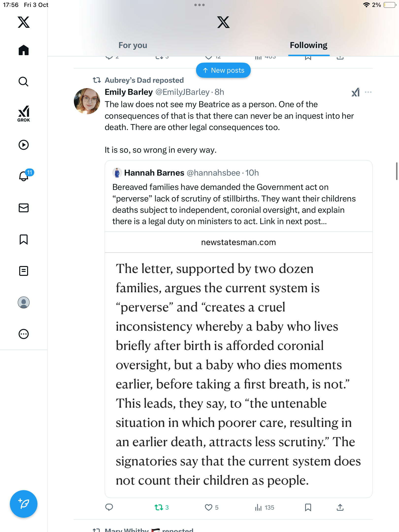
Task: Open more options menu on Emily Barley's post
Action: (368, 92)
